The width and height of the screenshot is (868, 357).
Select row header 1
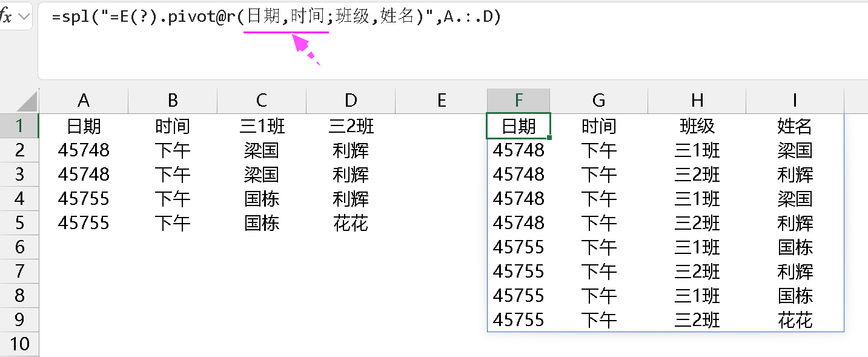(x=18, y=126)
